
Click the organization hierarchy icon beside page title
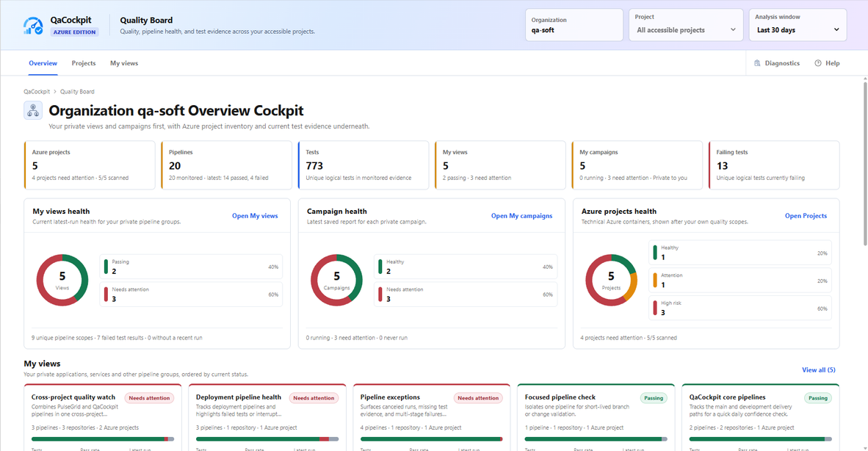coord(33,111)
